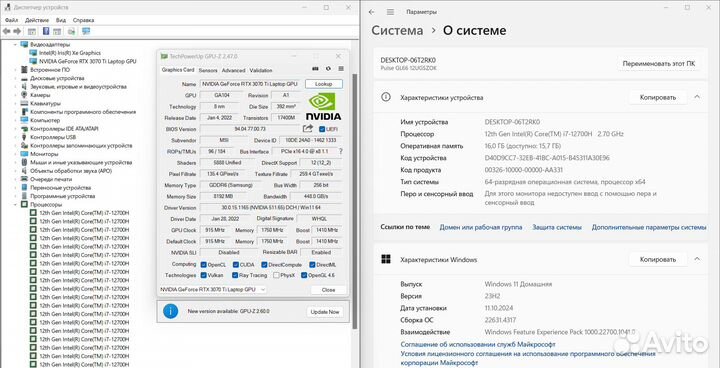Screen dimensions: 720x368
Task: Open the Settings navigation hamburger menu
Action: (x=390, y=12)
